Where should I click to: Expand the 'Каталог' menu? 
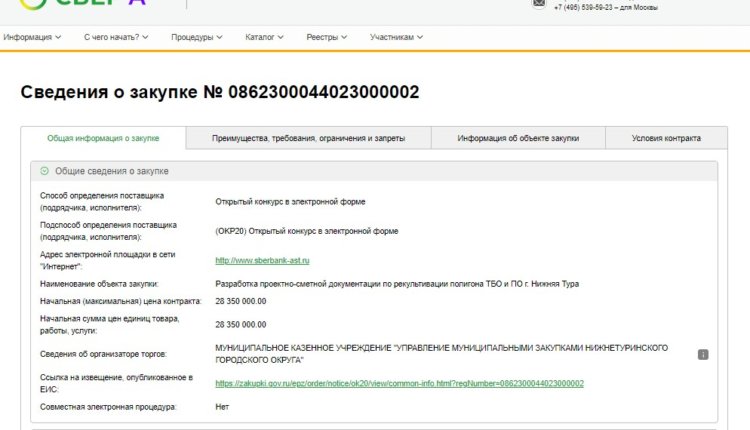[266, 38]
